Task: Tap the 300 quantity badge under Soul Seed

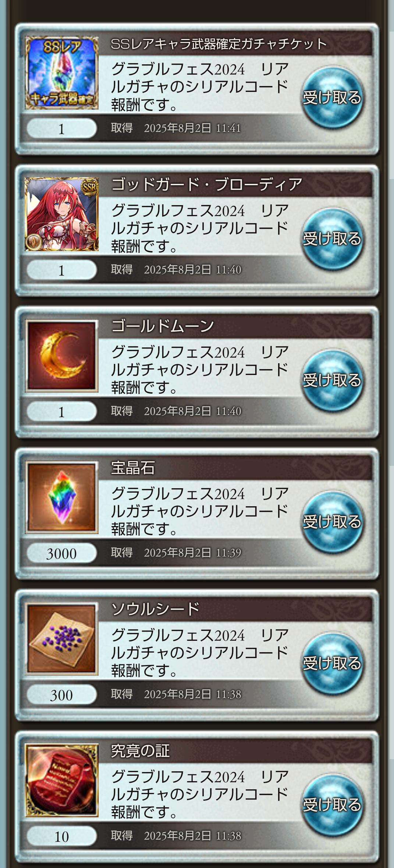Action: tap(61, 695)
